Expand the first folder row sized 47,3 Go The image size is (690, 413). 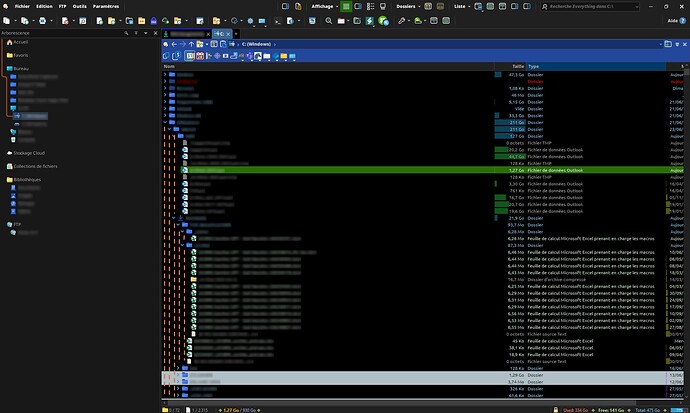point(165,75)
